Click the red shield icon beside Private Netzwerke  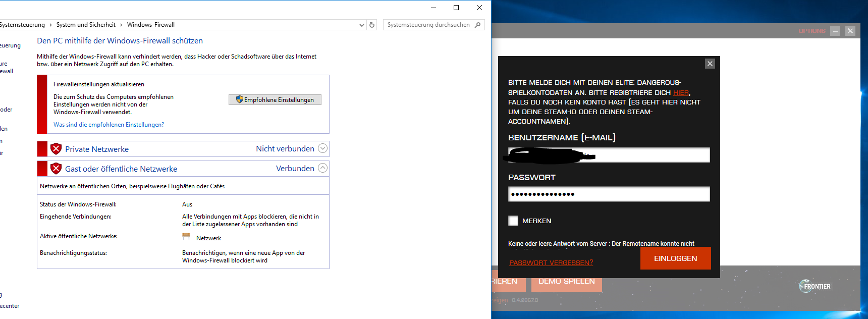coord(56,149)
